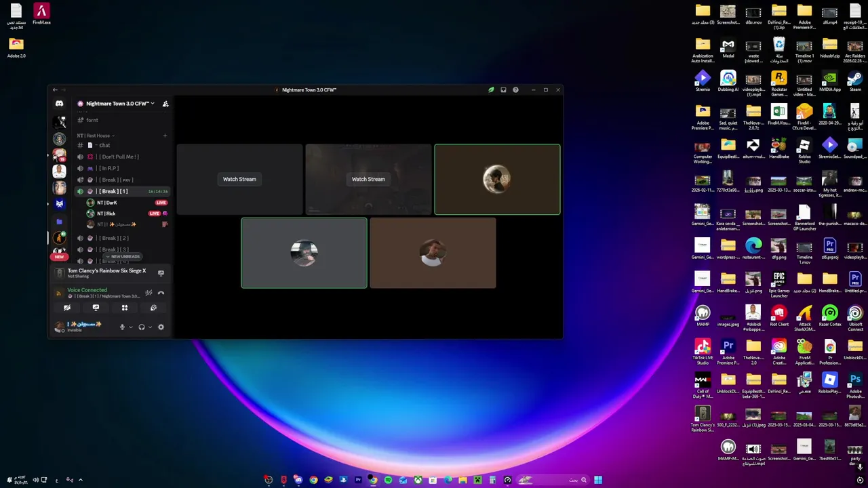Jump to NEW UNREADS pill

coord(123,257)
